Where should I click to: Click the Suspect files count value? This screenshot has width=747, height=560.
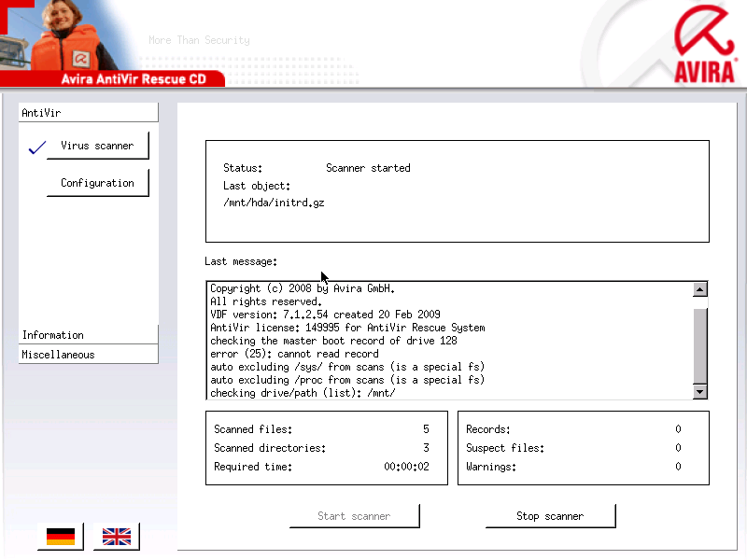pos(678,448)
